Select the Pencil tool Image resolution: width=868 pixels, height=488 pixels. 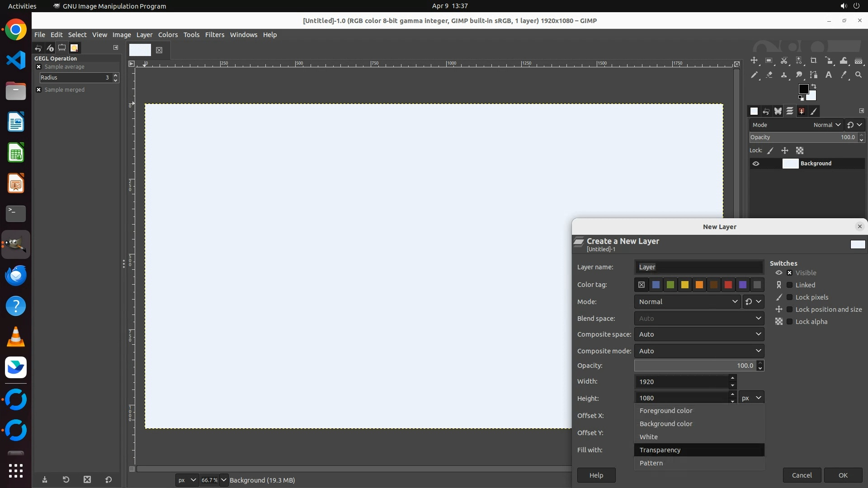tap(754, 75)
